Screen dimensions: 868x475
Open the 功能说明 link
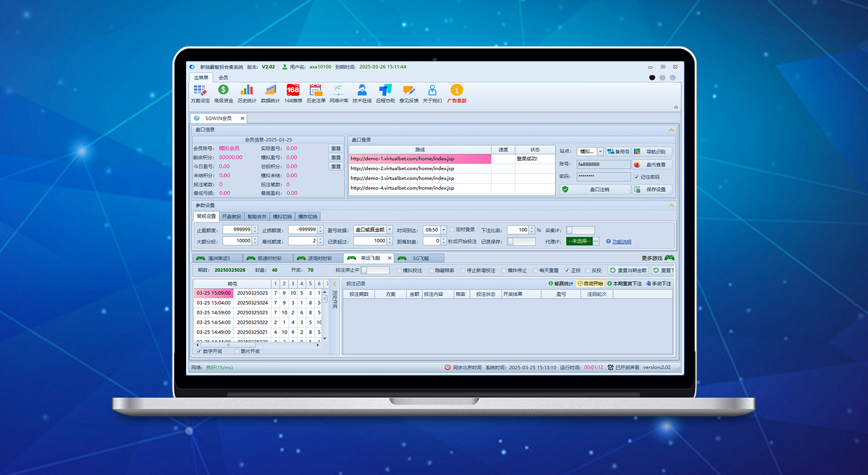point(621,242)
